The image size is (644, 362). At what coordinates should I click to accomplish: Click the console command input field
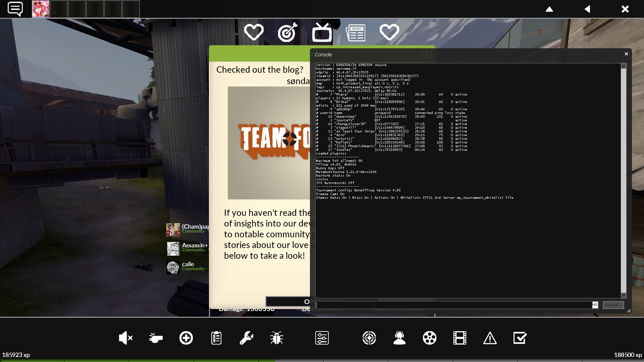pos(453,305)
